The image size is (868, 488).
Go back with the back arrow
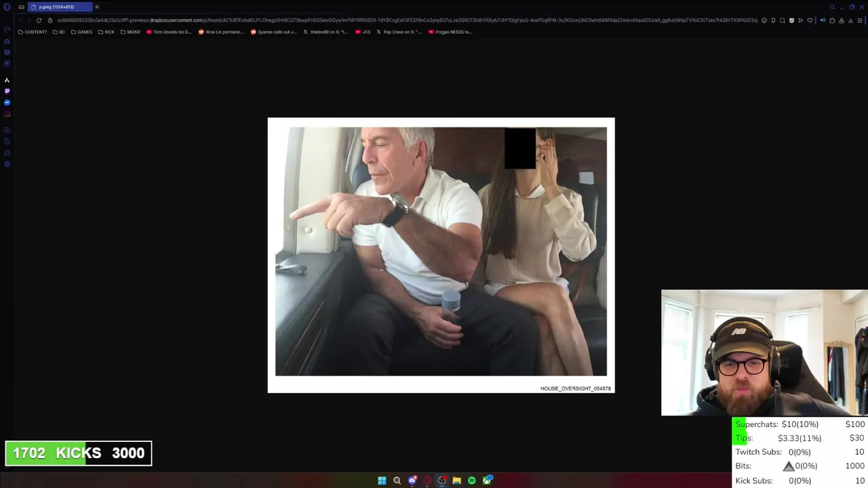click(20, 20)
